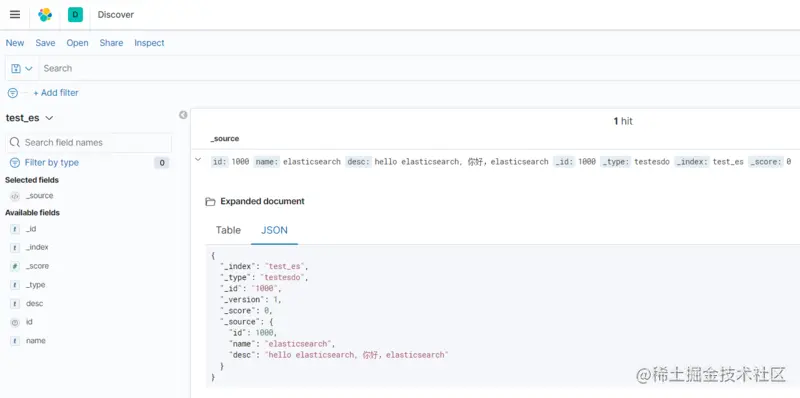Click Inspect in the top menu
This screenshot has height=398, width=800.
tap(149, 43)
